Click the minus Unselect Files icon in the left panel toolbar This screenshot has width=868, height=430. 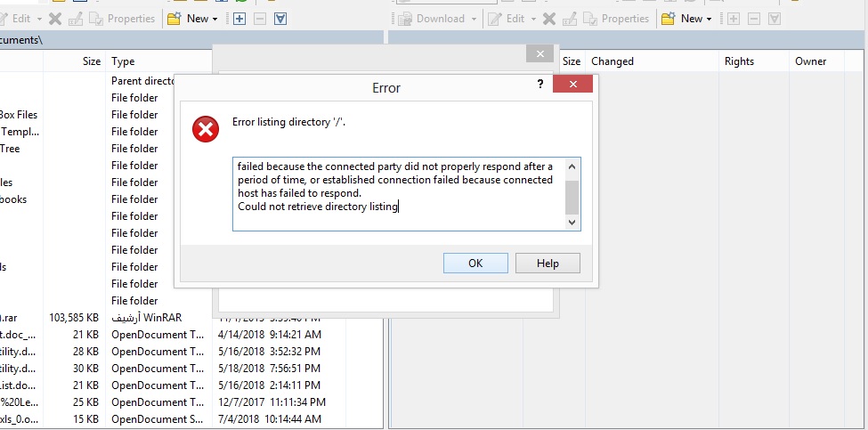click(259, 19)
